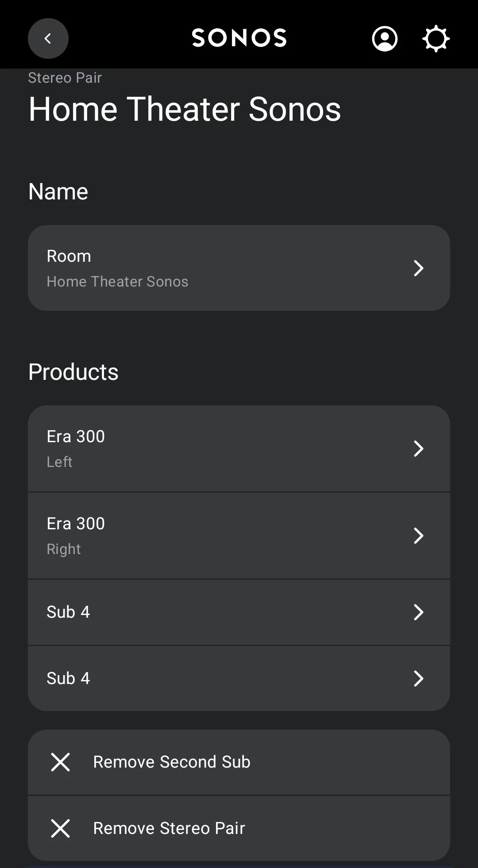
Task: Tap the back arrow button
Action: [x=48, y=38]
